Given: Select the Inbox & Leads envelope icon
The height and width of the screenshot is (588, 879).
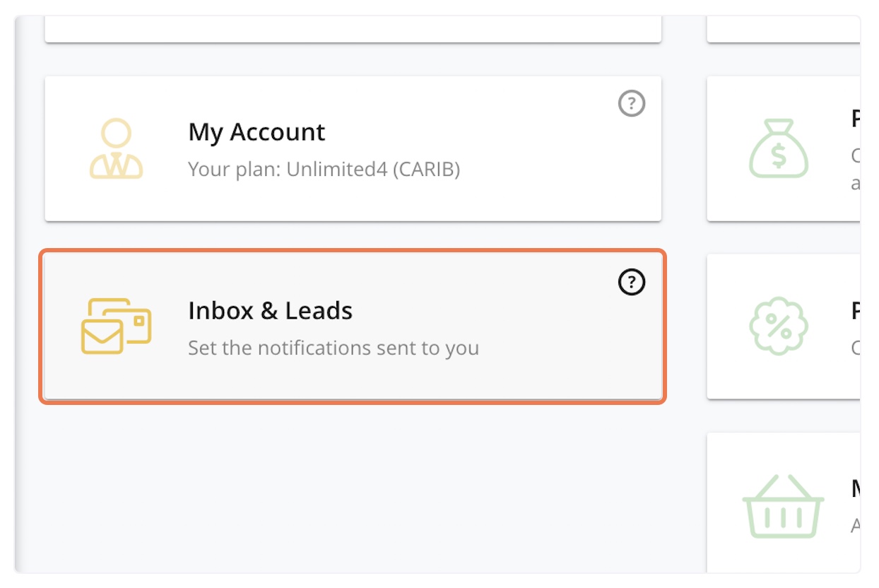Looking at the screenshot, I should (x=104, y=334).
